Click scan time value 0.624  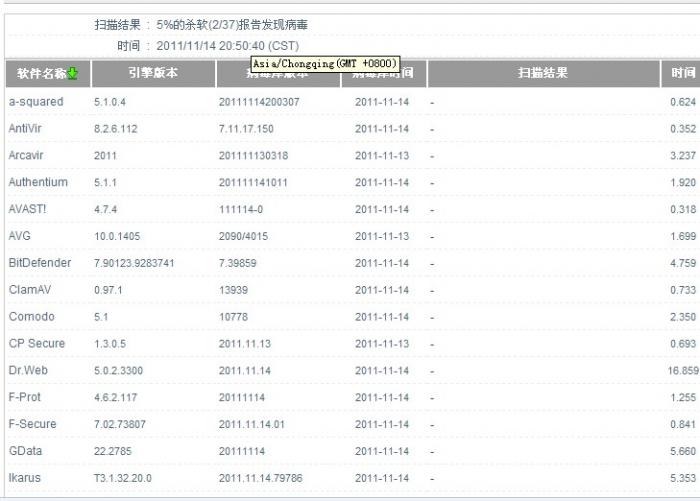tap(683, 102)
